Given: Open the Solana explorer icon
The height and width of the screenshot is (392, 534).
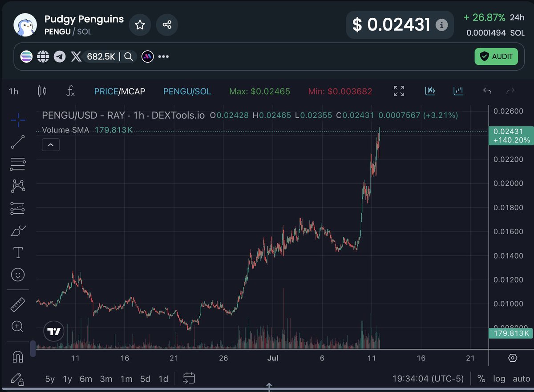Looking at the screenshot, I should pos(27,56).
